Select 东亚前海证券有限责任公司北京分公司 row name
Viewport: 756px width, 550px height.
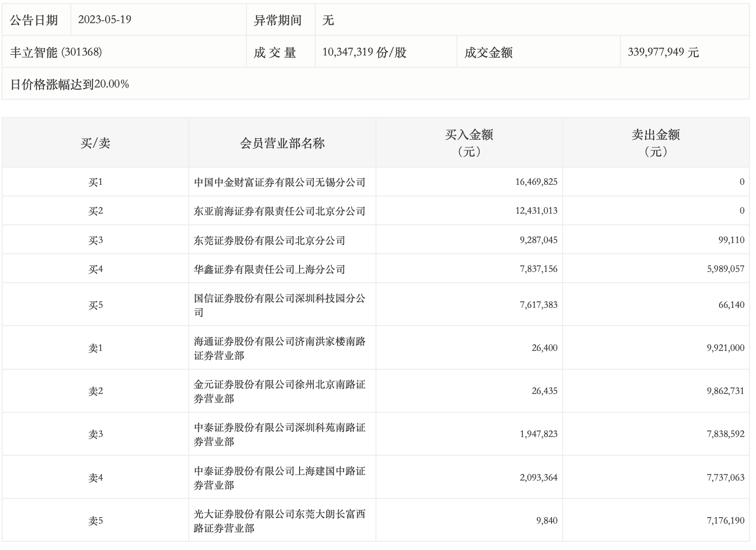point(279,211)
